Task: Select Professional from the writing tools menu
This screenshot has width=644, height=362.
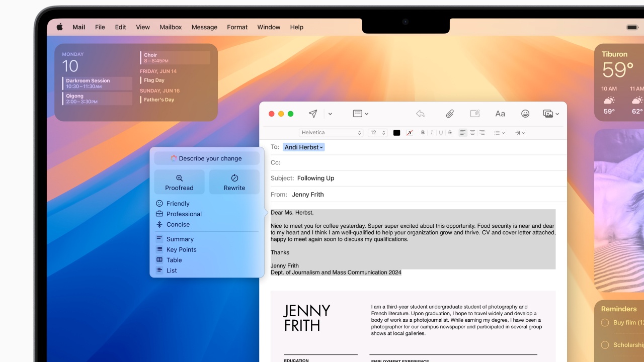Action: [184, 214]
